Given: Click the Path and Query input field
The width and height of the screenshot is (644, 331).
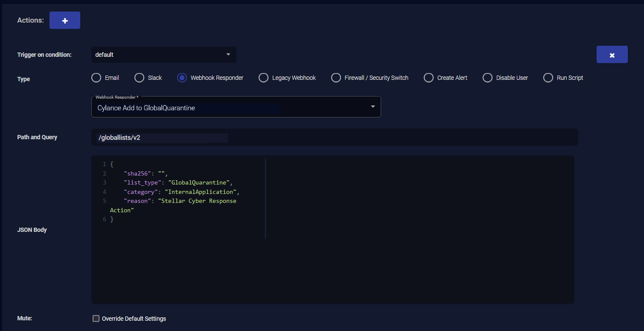Looking at the screenshot, I should point(335,138).
